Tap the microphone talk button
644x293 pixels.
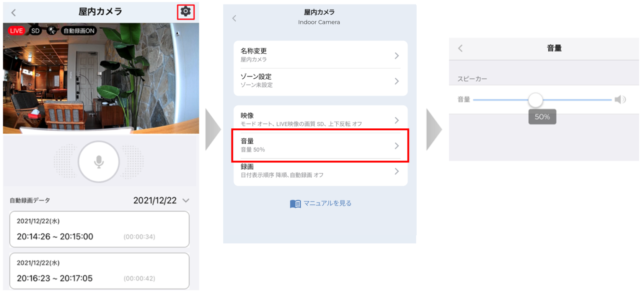pyautogui.click(x=99, y=162)
